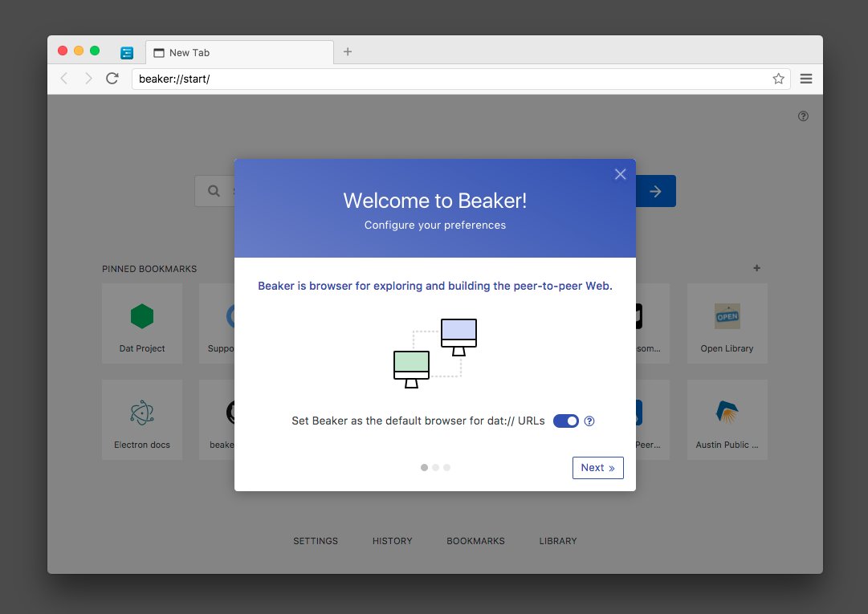Screen dimensions: 868x614
Task: Click the help icon in the start page corner
Action: [803, 116]
